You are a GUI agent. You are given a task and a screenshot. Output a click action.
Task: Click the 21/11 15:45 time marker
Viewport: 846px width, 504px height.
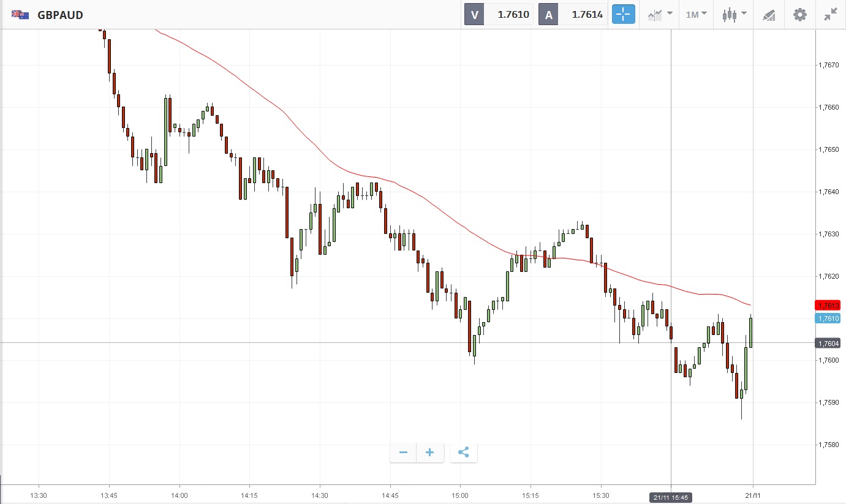[670, 498]
